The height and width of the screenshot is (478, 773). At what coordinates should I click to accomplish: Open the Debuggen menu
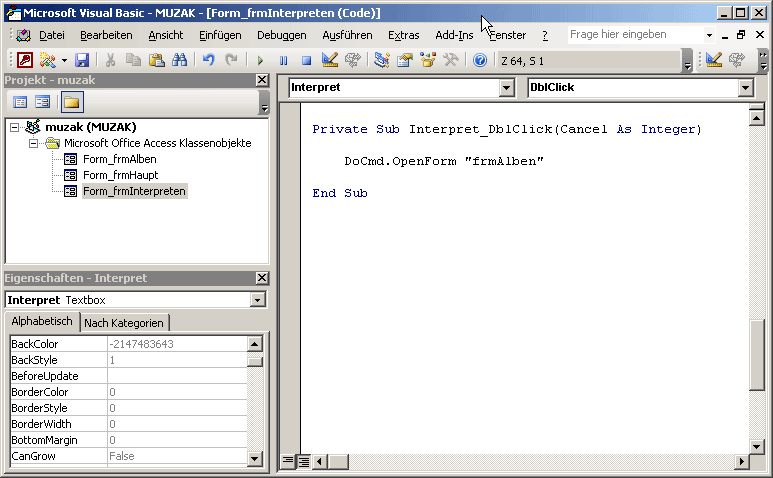pyautogui.click(x=281, y=35)
